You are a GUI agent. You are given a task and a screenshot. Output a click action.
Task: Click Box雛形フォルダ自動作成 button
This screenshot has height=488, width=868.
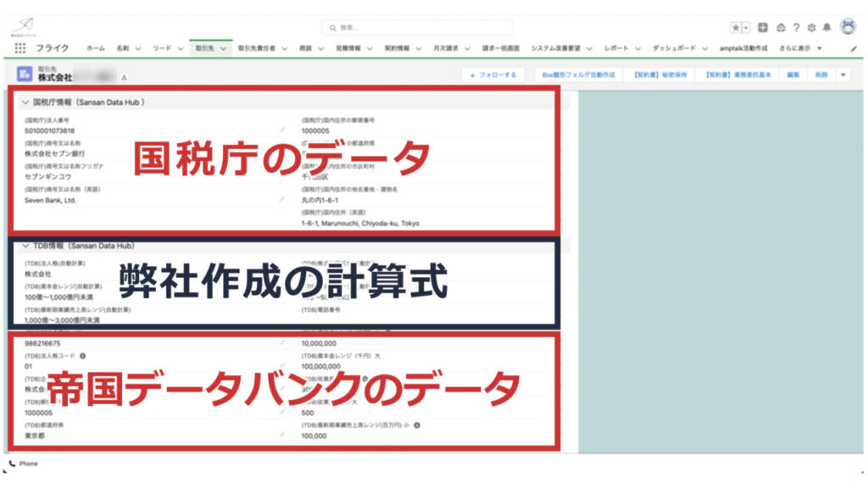click(578, 75)
